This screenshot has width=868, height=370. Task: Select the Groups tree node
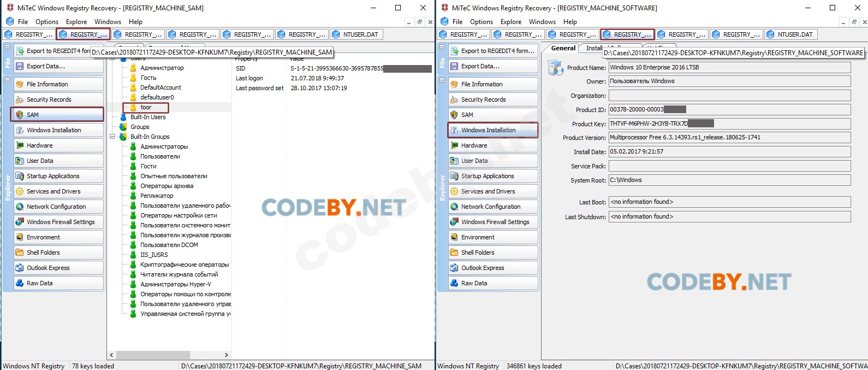(140, 127)
